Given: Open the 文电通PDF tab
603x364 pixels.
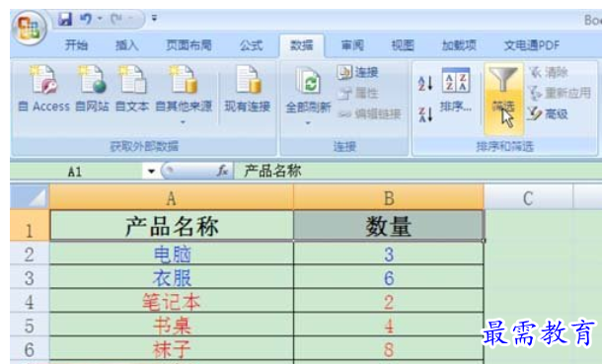Looking at the screenshot, I should coord(532,45).
